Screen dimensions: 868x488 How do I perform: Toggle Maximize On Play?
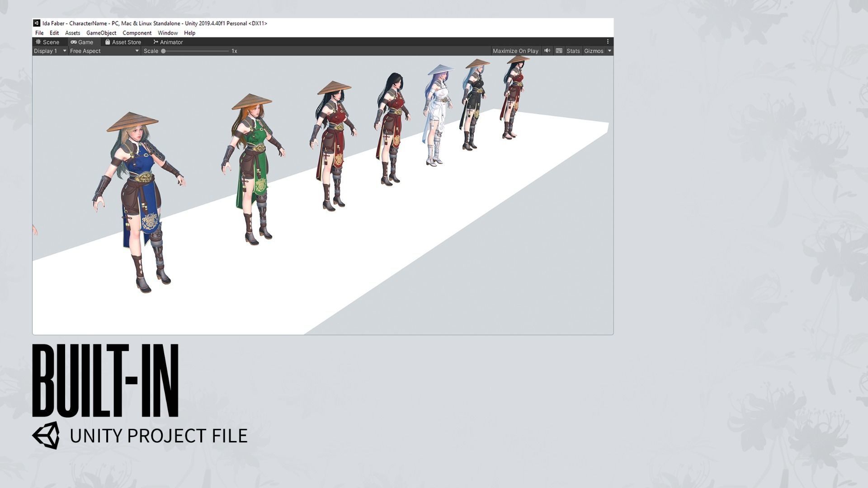(x=515, y=51)
